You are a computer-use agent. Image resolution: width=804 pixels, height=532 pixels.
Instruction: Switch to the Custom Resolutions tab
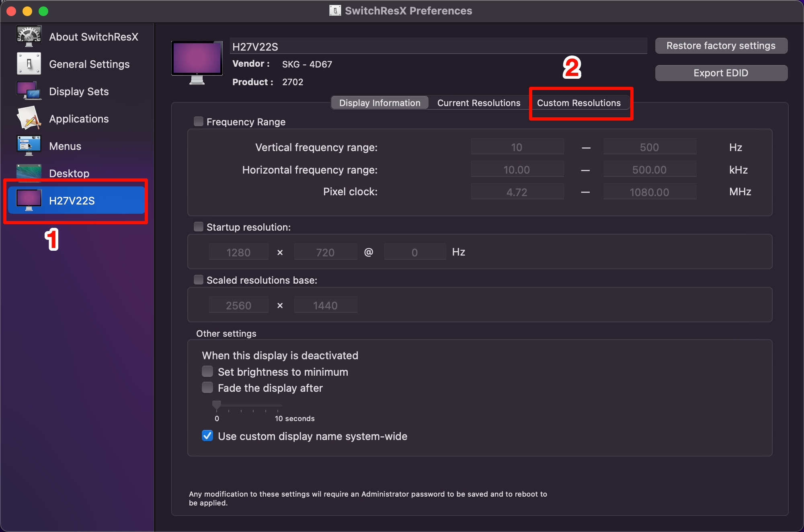[578, 103]
